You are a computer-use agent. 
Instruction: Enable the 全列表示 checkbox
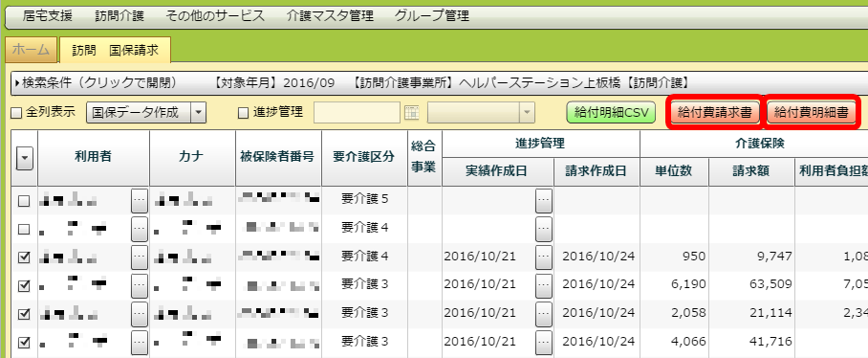coord(16,113)
